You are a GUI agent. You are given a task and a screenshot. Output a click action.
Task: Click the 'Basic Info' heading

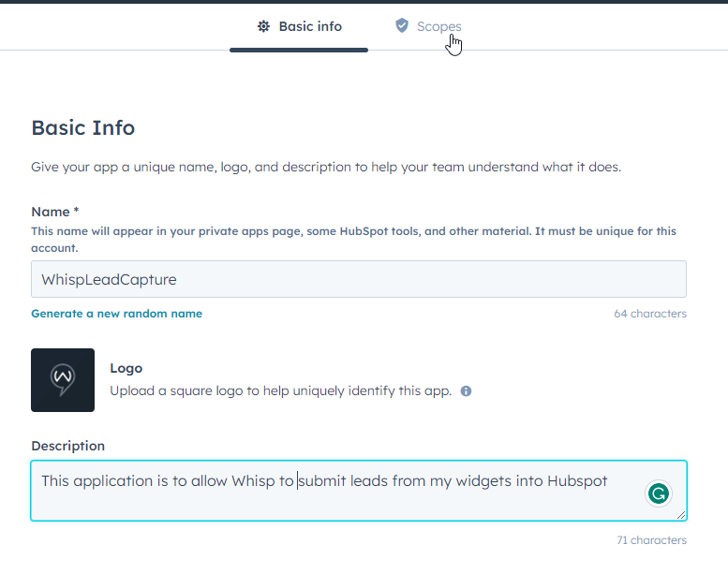[x=83, y=127]
